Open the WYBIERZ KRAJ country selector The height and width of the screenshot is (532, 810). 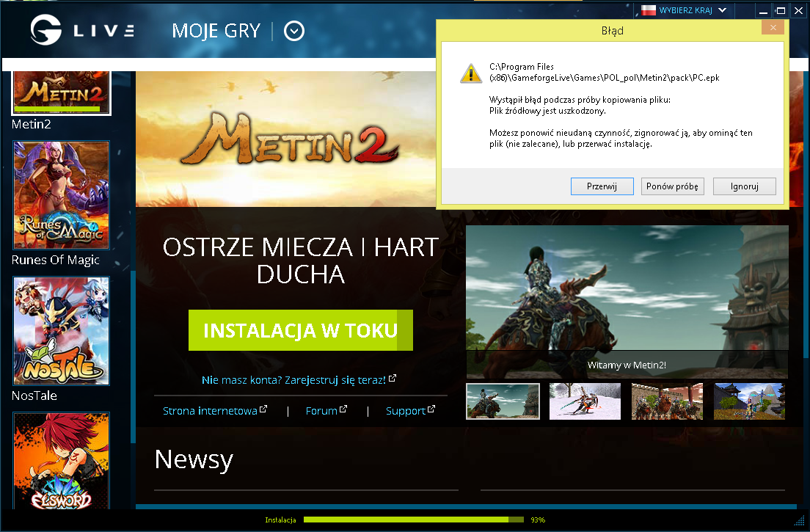685,10
